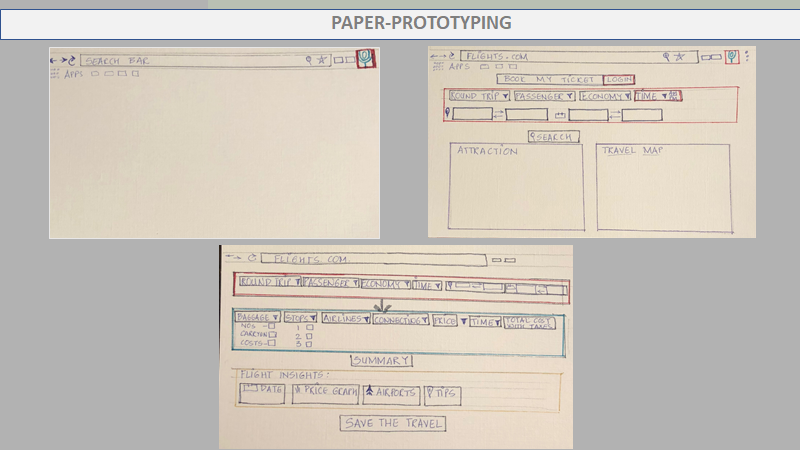Viewport: 800px width, 450px height.
Task: Check the Baggage 'Costs' checkbox
Action: [x=272, y=344]
